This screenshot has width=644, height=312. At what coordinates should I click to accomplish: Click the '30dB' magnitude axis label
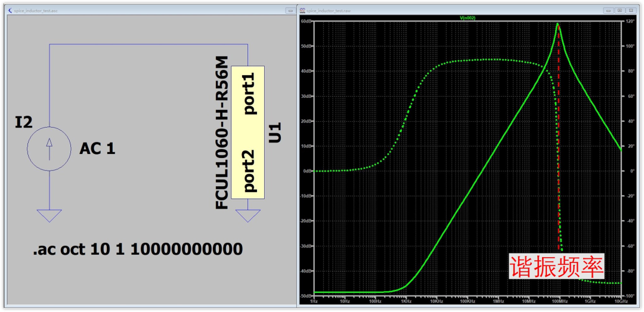(x=306, y=96)
